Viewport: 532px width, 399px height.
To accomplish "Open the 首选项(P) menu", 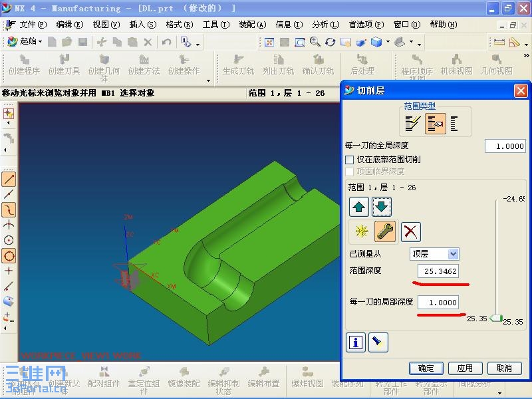I will click(366, 25).
